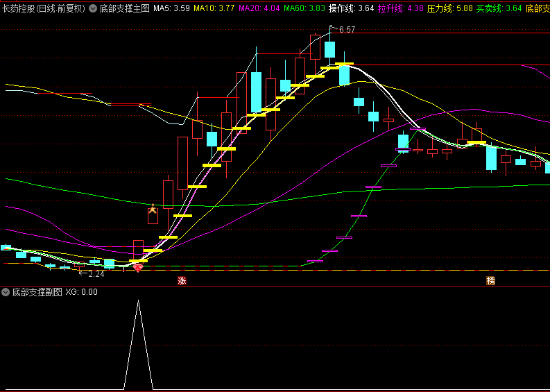Click the 2.24 low price marker
Viewport: 550px width, 392px height.
coord(96,274)
